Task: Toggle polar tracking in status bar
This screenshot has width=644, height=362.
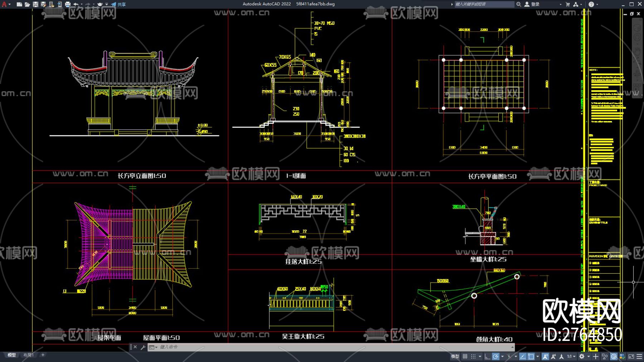Action: 496,356
